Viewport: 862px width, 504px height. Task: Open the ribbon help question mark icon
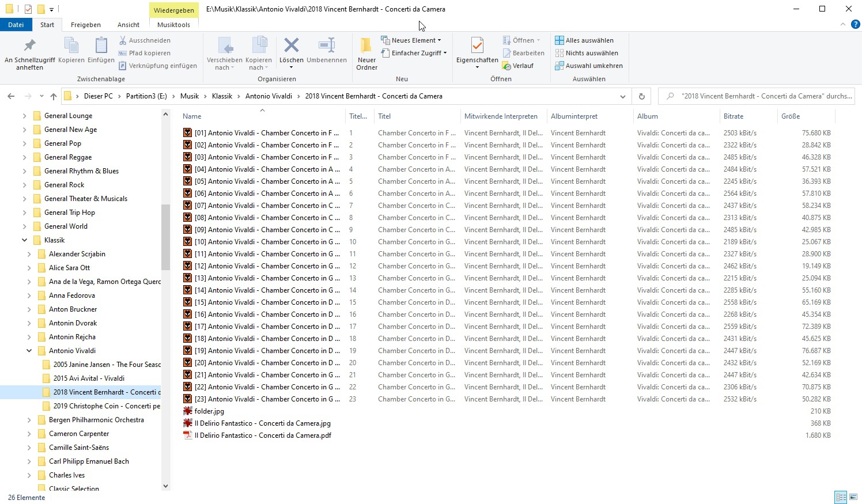[x=855, y=24]
